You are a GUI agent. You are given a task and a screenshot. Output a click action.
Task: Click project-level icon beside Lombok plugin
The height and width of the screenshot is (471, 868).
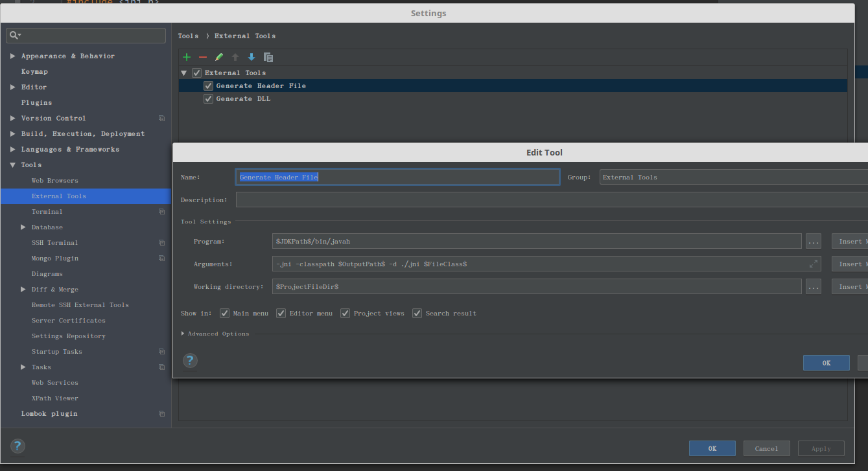[161, 413]
